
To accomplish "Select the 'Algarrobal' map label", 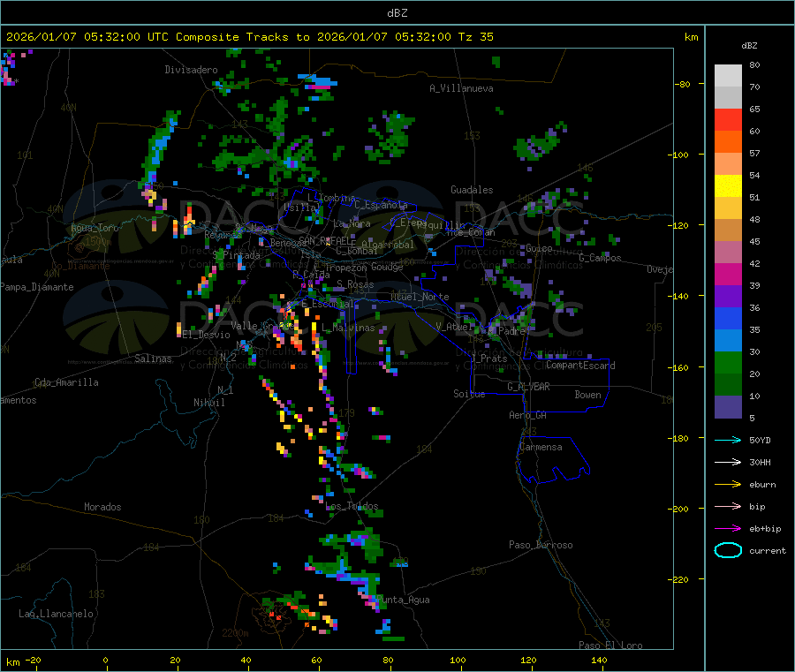I will tap(388, 245).
